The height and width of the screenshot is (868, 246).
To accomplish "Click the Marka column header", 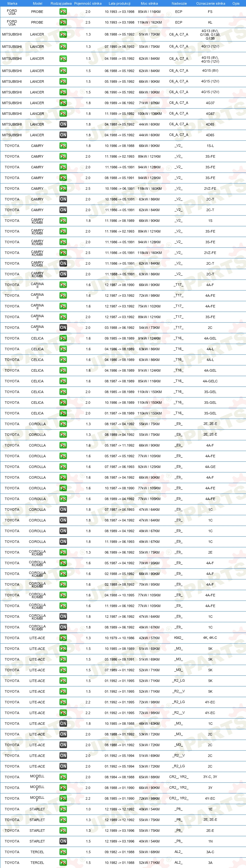I will 12,3.
